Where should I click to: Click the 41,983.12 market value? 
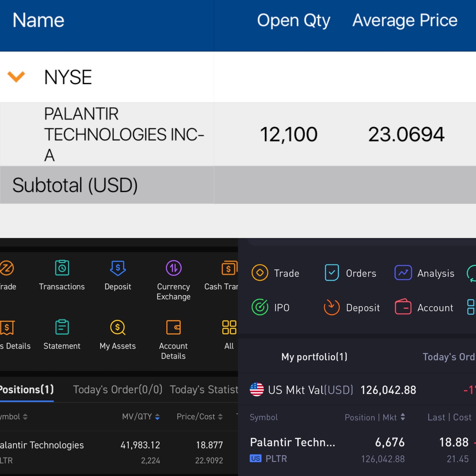tap(140, 445)
